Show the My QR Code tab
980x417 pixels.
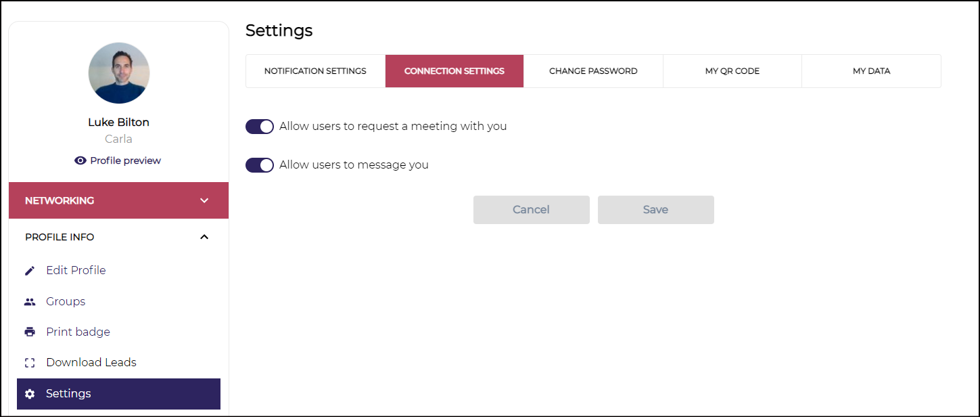[732, 71]
